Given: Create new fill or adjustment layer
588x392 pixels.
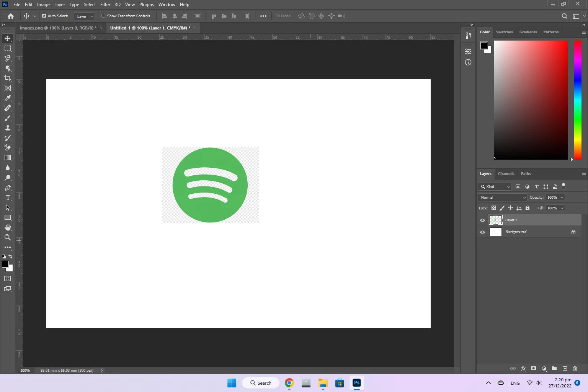Looking at the screenshot, I should point(544,369).
